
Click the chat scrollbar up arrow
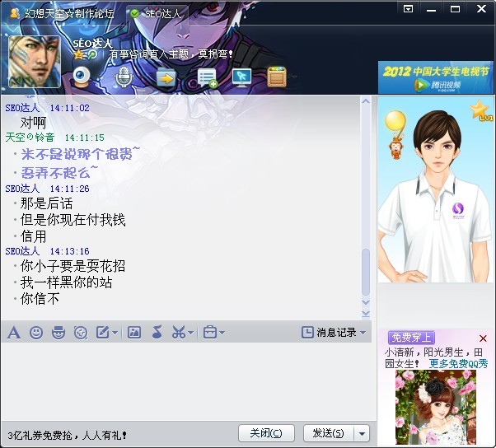click(x=366, y=101)
